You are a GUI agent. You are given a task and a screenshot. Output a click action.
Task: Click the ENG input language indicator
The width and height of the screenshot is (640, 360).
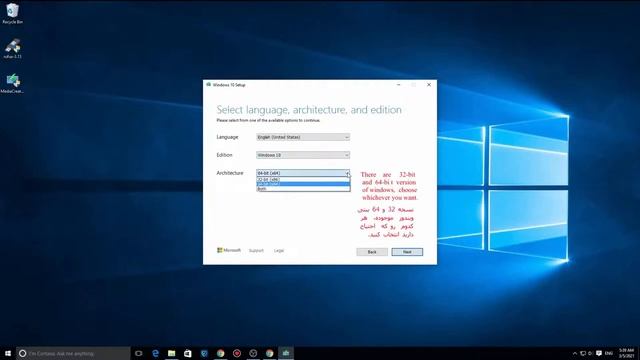pos(609,353)
